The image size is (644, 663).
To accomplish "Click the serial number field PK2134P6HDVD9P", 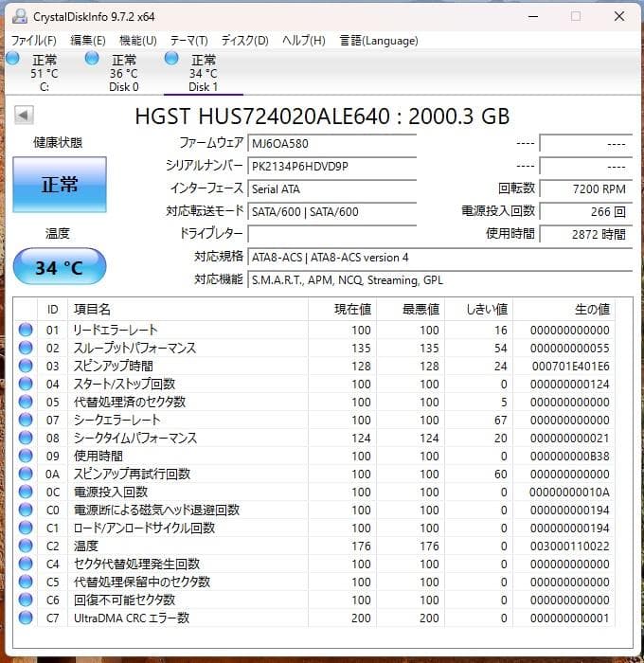I will click(x=331, y=166).
